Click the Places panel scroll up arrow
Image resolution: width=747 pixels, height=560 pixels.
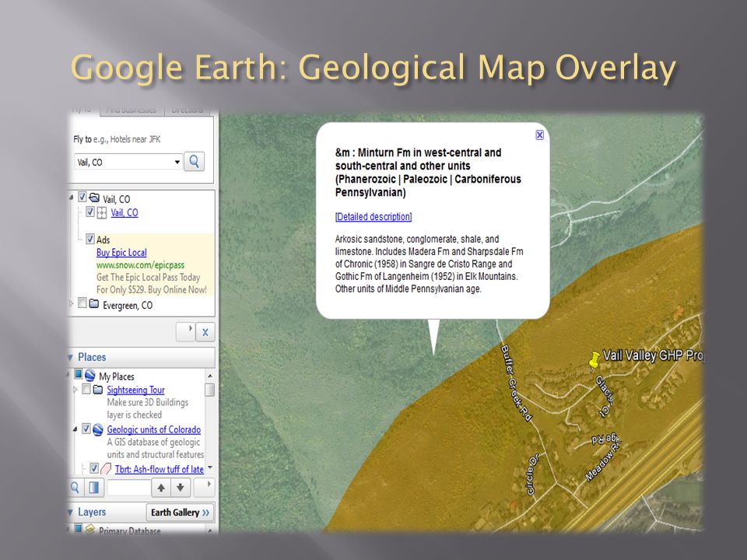point(209,376)
